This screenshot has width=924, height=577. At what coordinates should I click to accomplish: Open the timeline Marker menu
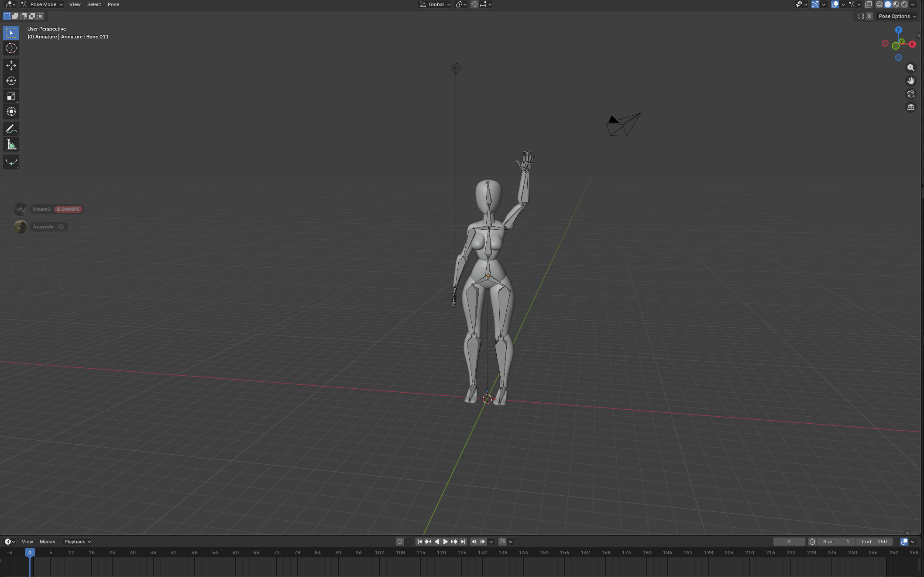(48, 542)
